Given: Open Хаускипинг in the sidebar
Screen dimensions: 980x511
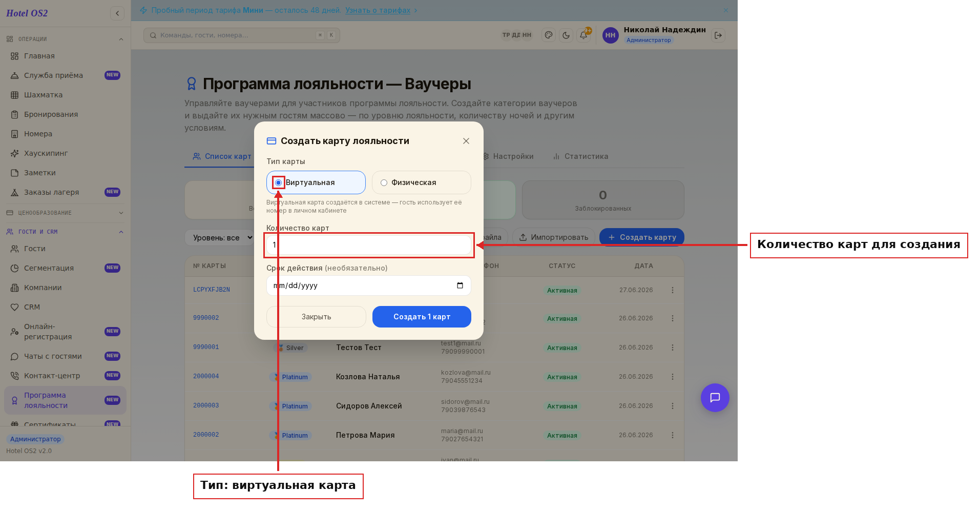Looking at the screenshot, I should [65, 153].
